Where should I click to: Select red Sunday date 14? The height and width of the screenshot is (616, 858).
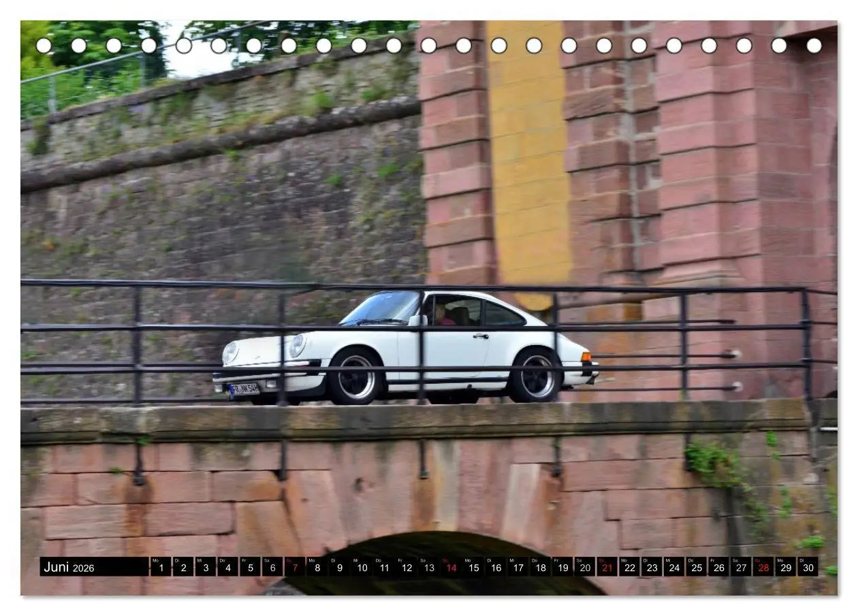pyautogui.click(x=451, y=567)
